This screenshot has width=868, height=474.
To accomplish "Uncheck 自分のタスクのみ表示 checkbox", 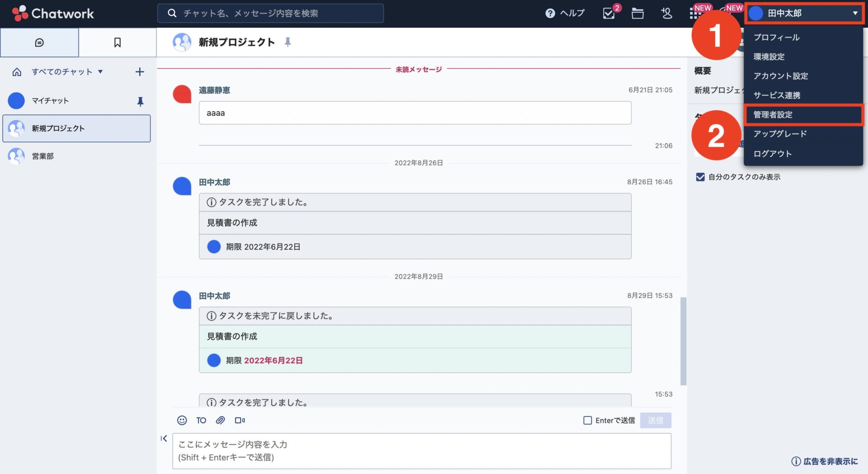I will [700, 177].
